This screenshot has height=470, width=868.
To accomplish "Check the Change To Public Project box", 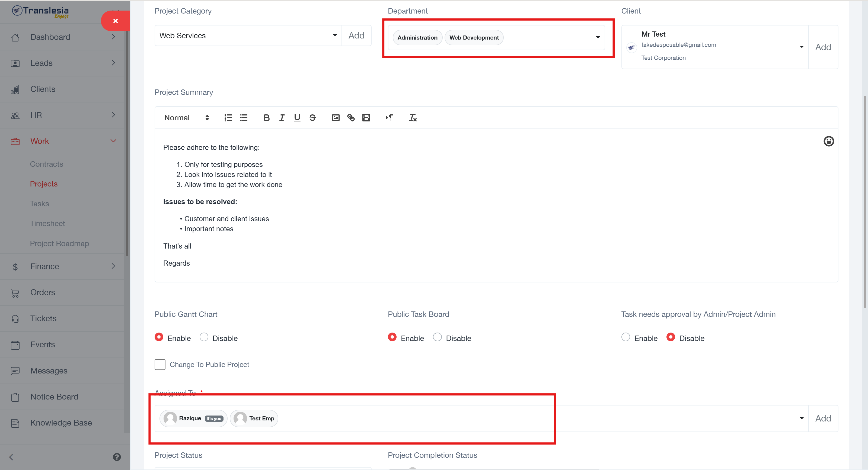I will [x=160, y=364].
